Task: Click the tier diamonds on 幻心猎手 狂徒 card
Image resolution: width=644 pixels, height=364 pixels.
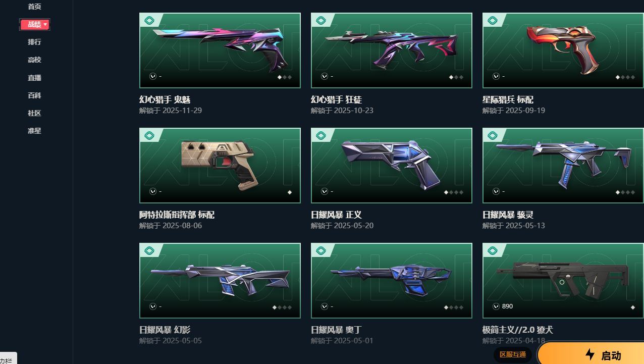Action: 456,77
